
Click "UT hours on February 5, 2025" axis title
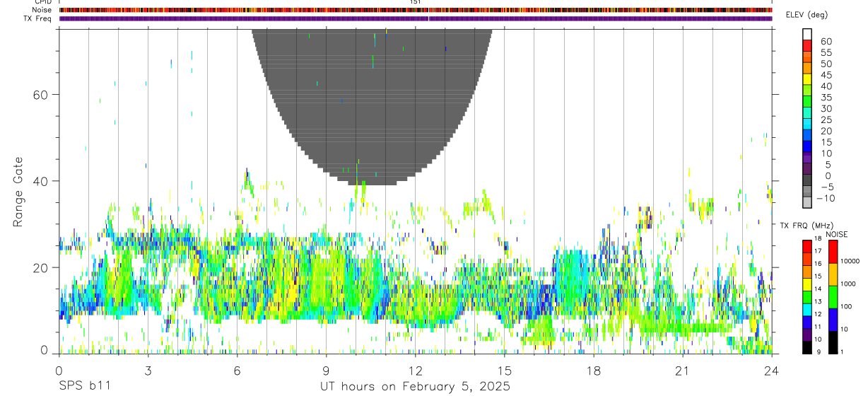click(415, 386)
